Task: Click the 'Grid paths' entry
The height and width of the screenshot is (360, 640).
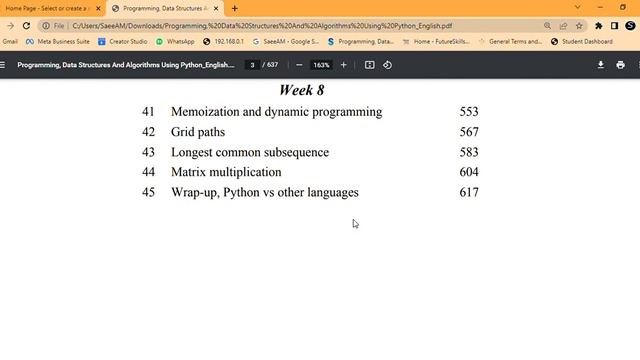Action: 198,132
